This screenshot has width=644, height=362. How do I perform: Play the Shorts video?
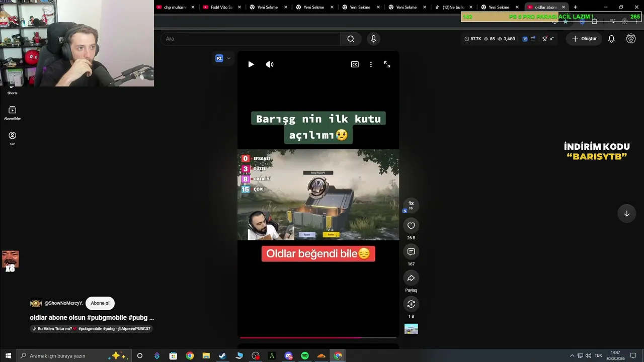coord(251,64)
